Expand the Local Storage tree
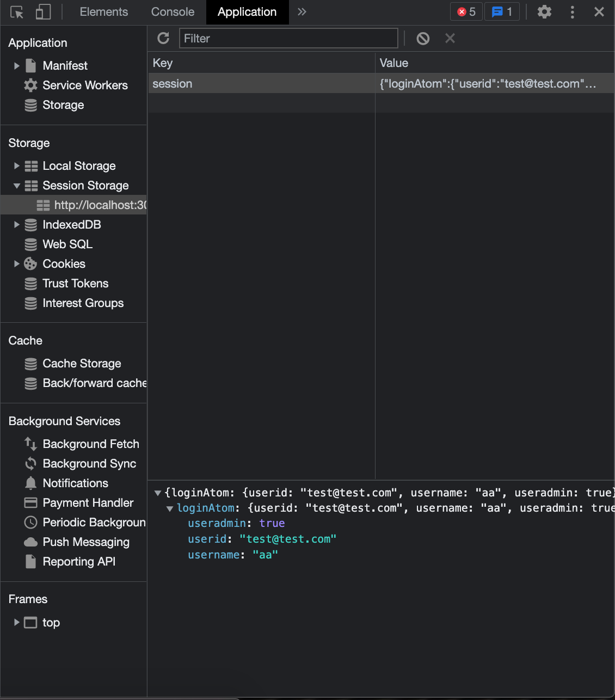 pos(17,166)
